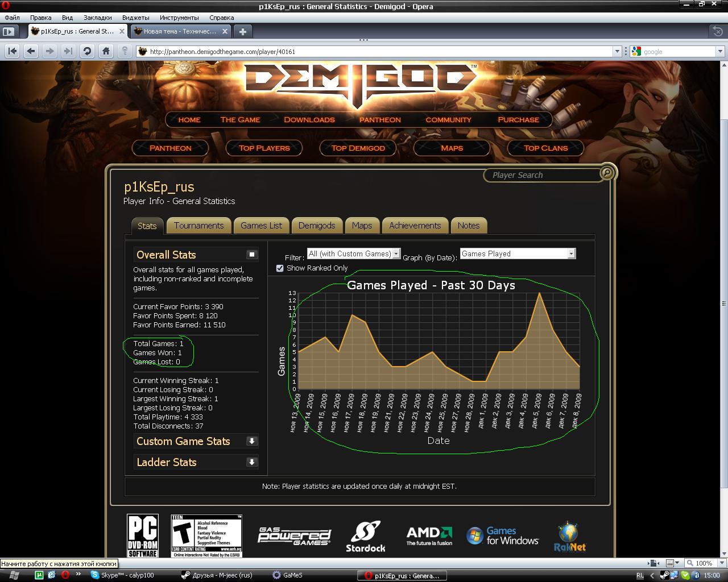Viewport: 728px width, 582px height.
Task: Open GaMeS window in the taskbar
Action: [x=292, y=575]
